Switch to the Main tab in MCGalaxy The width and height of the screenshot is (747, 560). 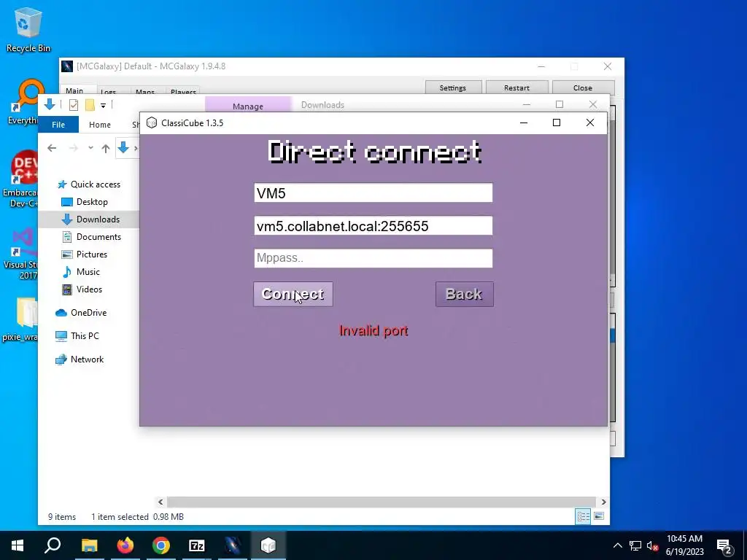[74, 90]
